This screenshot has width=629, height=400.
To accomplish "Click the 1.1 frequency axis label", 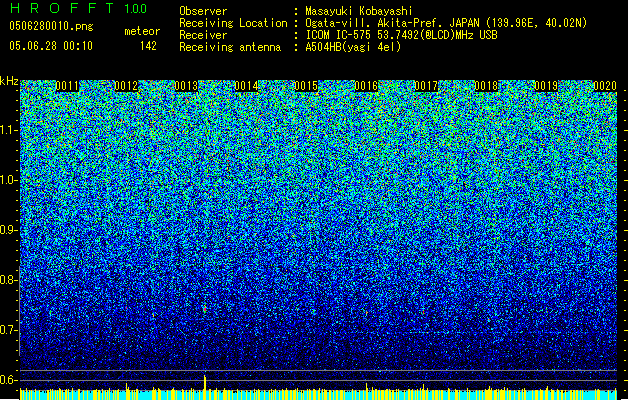I will coord(8,130).
